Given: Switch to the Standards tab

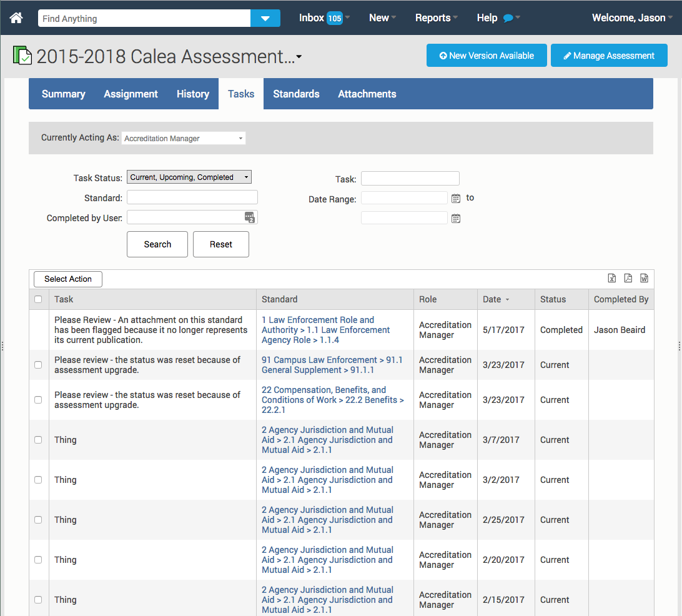Looking at the screenshot, I should coord(296,94).
